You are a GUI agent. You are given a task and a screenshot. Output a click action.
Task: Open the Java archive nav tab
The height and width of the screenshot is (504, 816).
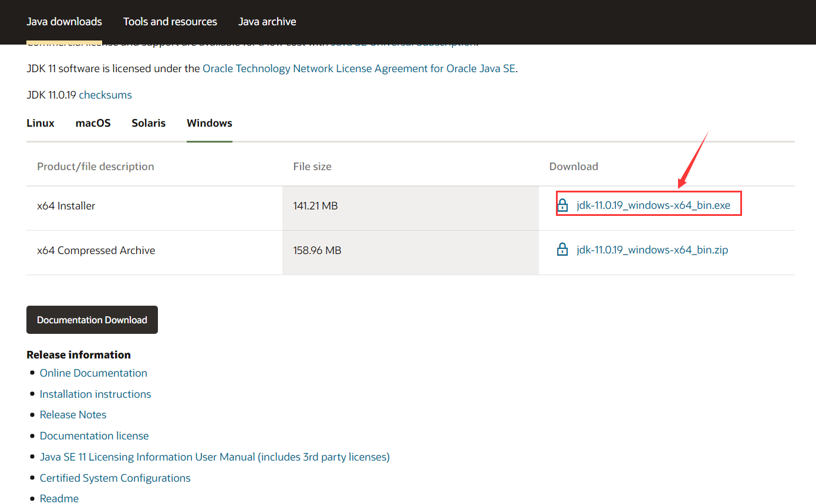coord(267,22)
